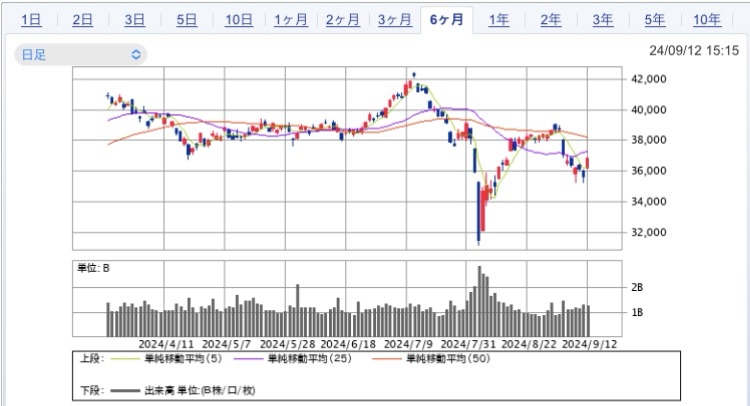Viewport: 750px width, 406px height.
Task: Click legend entry 単純移動平均(5)
Action: pyautogui.click(x=183, y=359)
